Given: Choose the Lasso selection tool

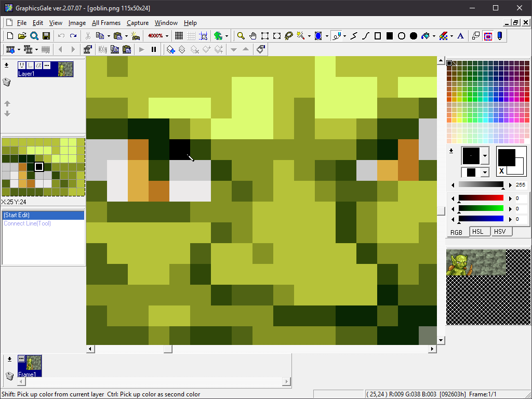Looking at the screenshot, I should 289,36.
